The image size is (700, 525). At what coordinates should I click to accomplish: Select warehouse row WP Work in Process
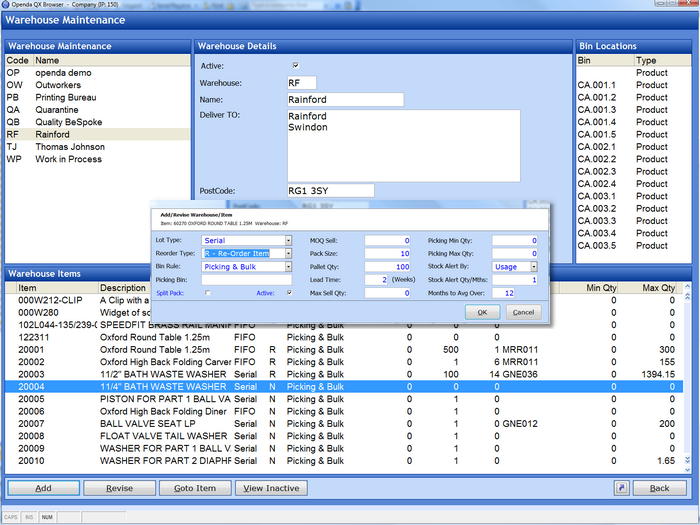tap(98, 159)
